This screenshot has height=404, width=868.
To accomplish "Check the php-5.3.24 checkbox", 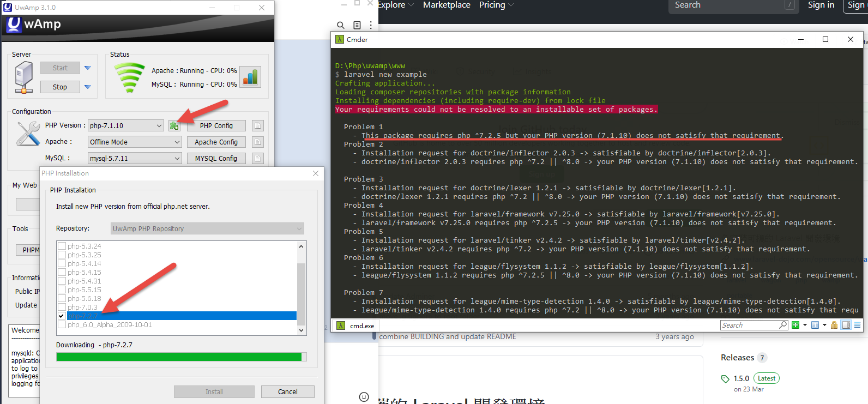I will click(62, 246).
